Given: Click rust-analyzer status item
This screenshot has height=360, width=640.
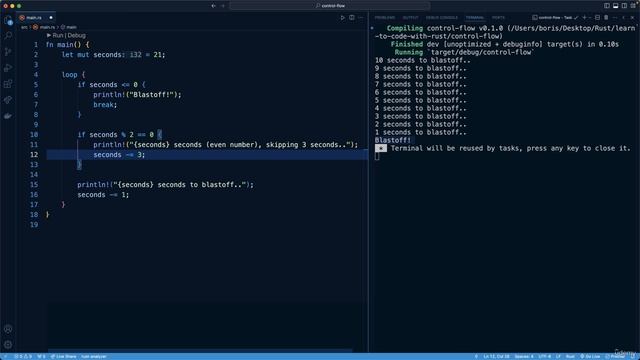Looking at the screenshot, I should (x=93, y=356).
